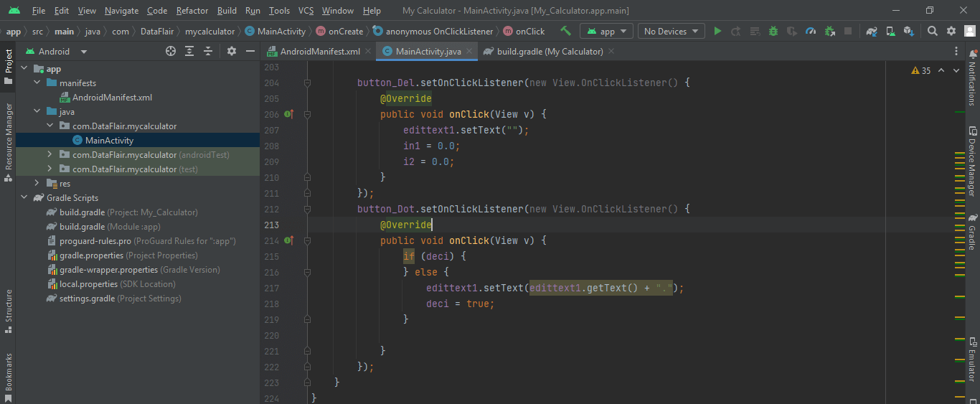This screenshot has width=980, height=404.
Task: Select opened file target icon in Project panel
Action: click(171, 51)
